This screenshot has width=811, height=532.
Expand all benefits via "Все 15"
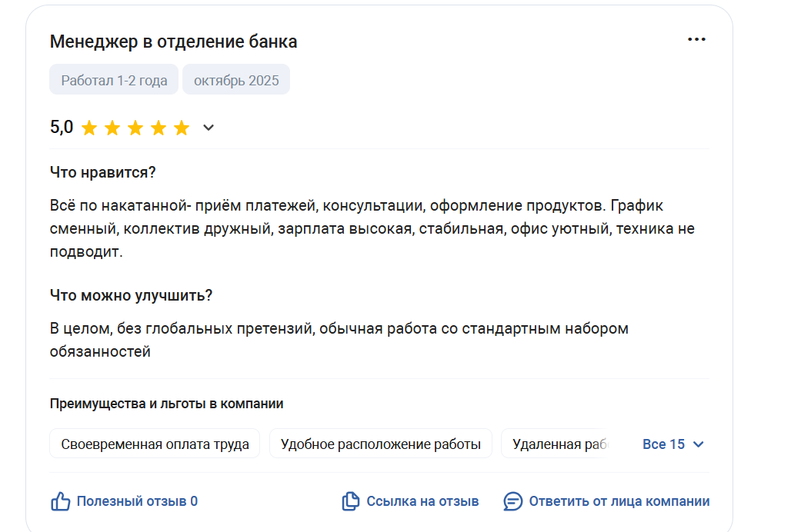click(x=673, y=444)
